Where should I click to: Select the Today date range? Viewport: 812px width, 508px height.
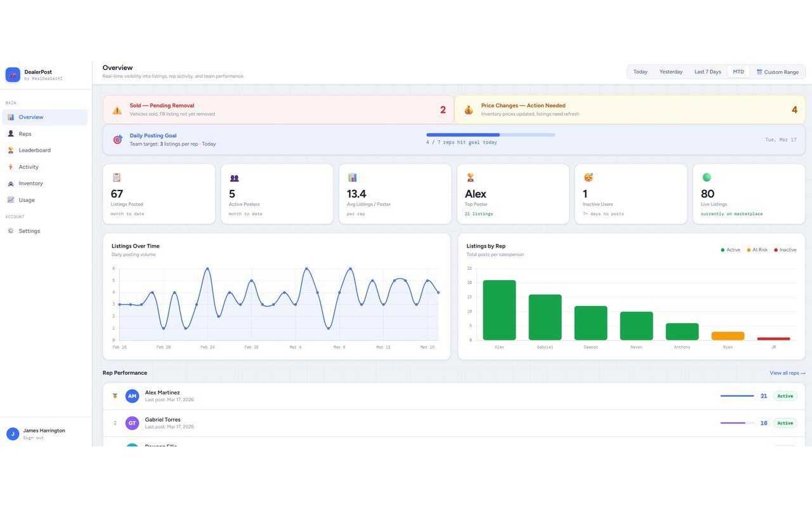(641, 72)
